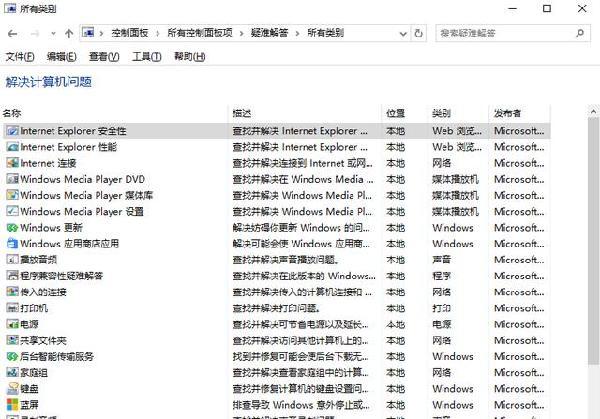Expand the address bar history dropdown
600x419 pixels.
click(403, 34)
